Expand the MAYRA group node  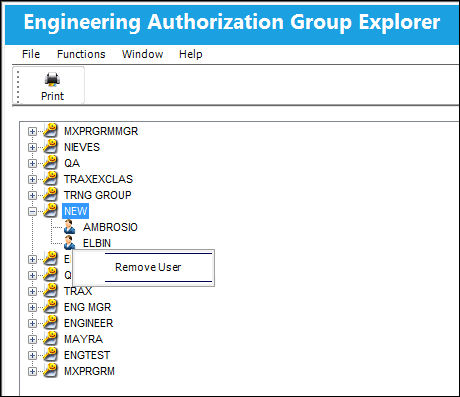(32, 339)
